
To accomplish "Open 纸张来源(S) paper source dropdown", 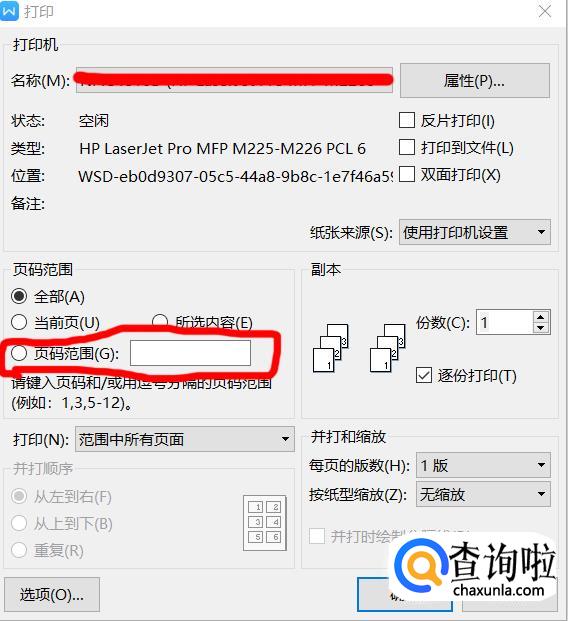I will click(475, 232).
